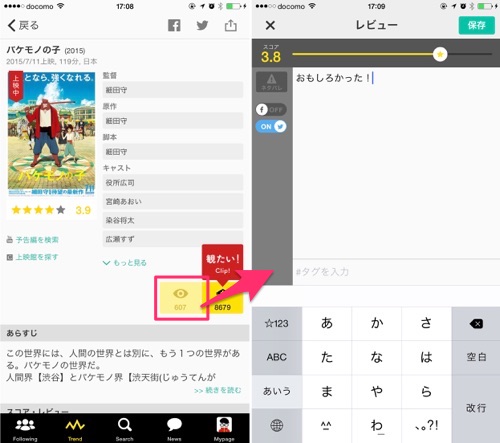Image resolution: width=500 pixels, height=443 pixels.
Task: Tap the spoiler warning (ネタバレ) icon
Action: [271, 82]
